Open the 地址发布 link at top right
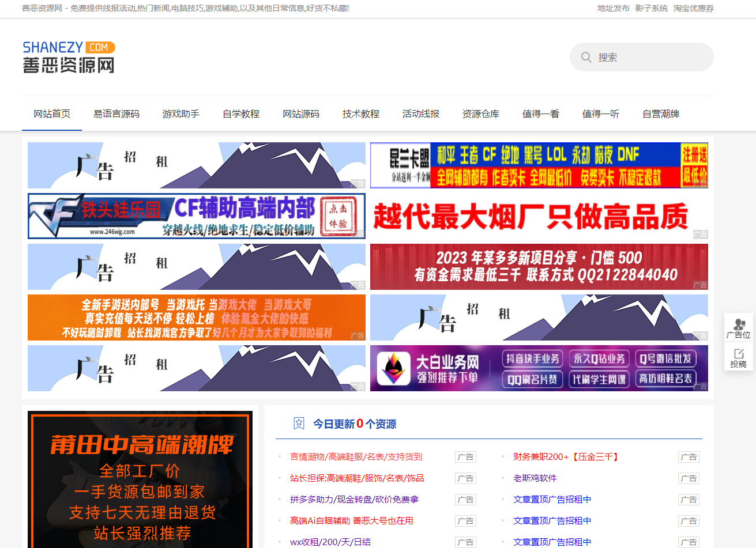Viewport: 756px width, 548px height. pos(613,8)
